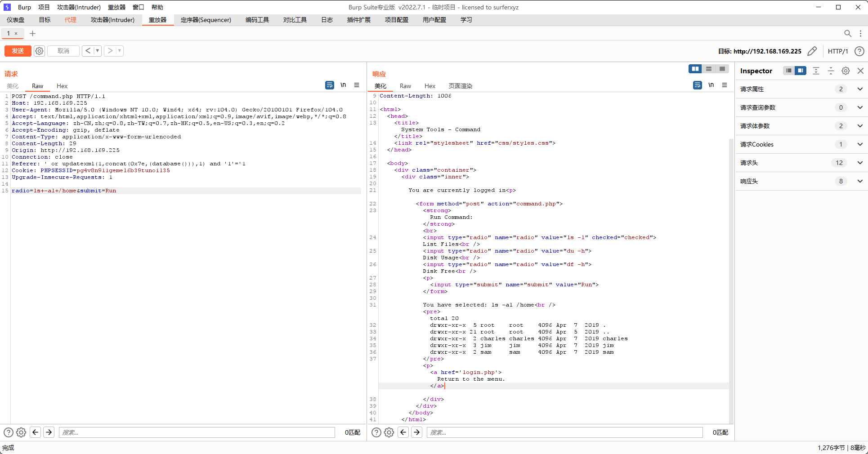Switch to side-by-side layout view
This screenshot has height=454, width=868.
coord(695,69)
